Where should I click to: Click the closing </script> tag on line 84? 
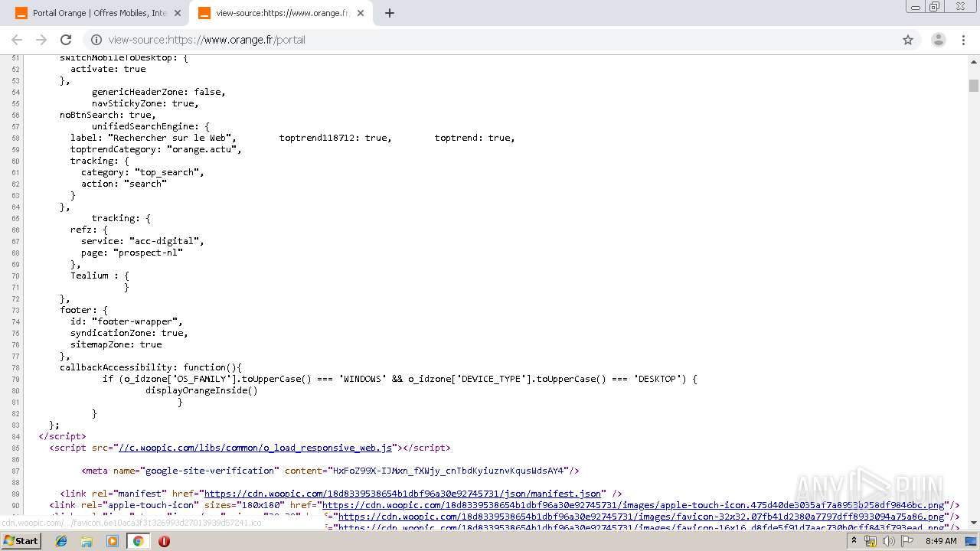pos(62,436)
